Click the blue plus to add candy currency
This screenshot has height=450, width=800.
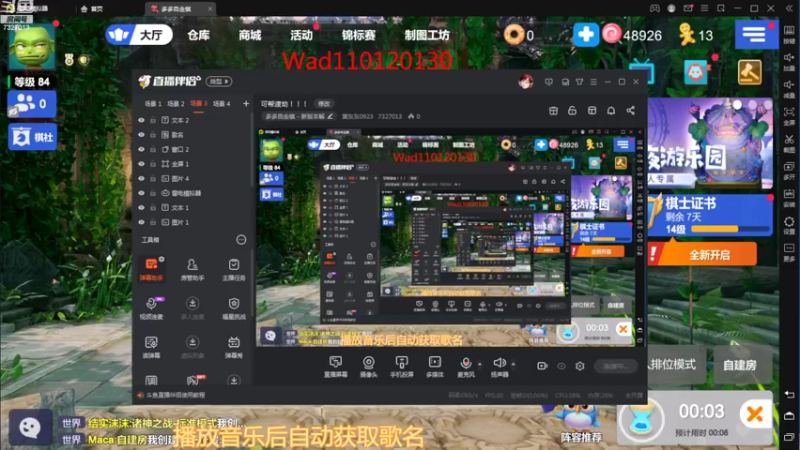(x=586, y=35)
